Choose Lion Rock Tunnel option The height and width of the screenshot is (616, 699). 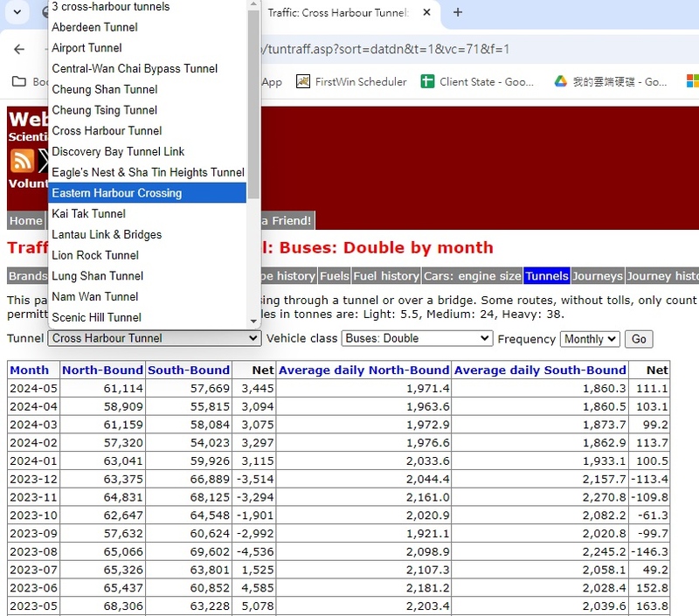tap(95, 255)
